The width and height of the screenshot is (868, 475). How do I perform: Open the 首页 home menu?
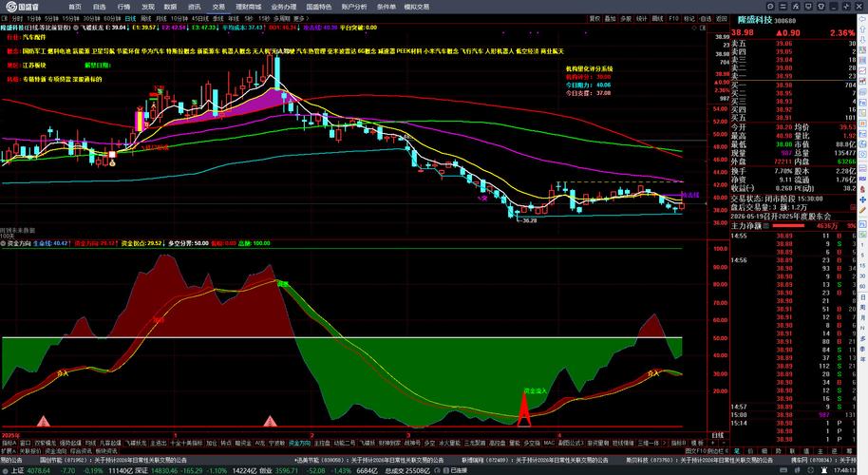point(74,7)
